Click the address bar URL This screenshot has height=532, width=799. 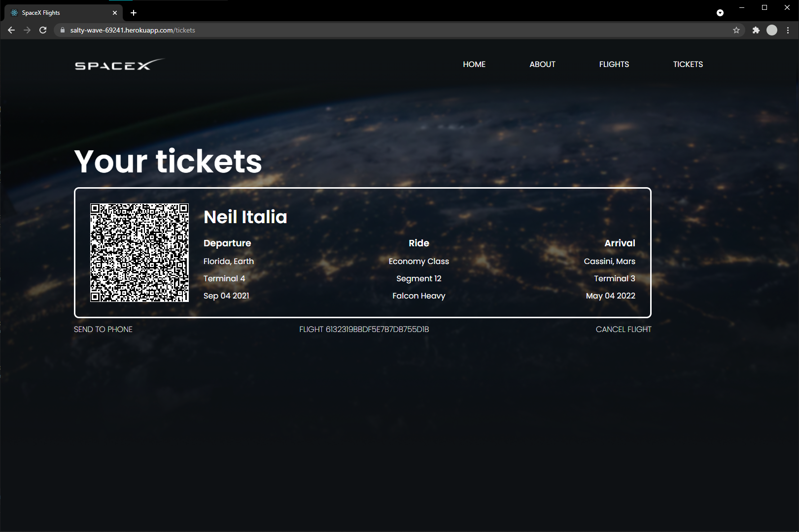coord(133,30)
